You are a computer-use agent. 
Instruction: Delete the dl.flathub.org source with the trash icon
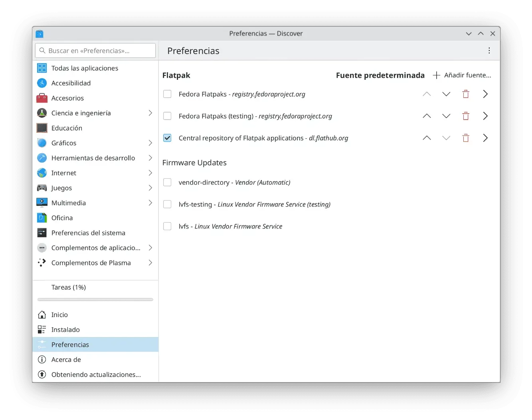tap(466, 138)
